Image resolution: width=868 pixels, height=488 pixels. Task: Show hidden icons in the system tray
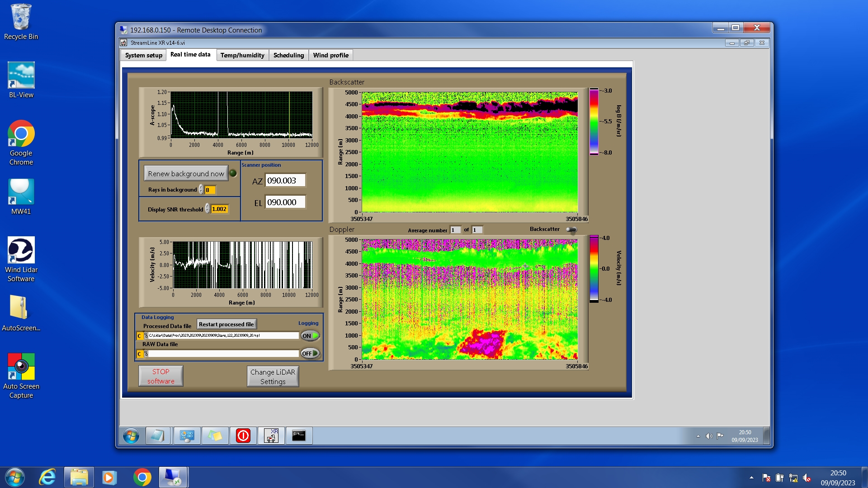[x=751, y=477]
